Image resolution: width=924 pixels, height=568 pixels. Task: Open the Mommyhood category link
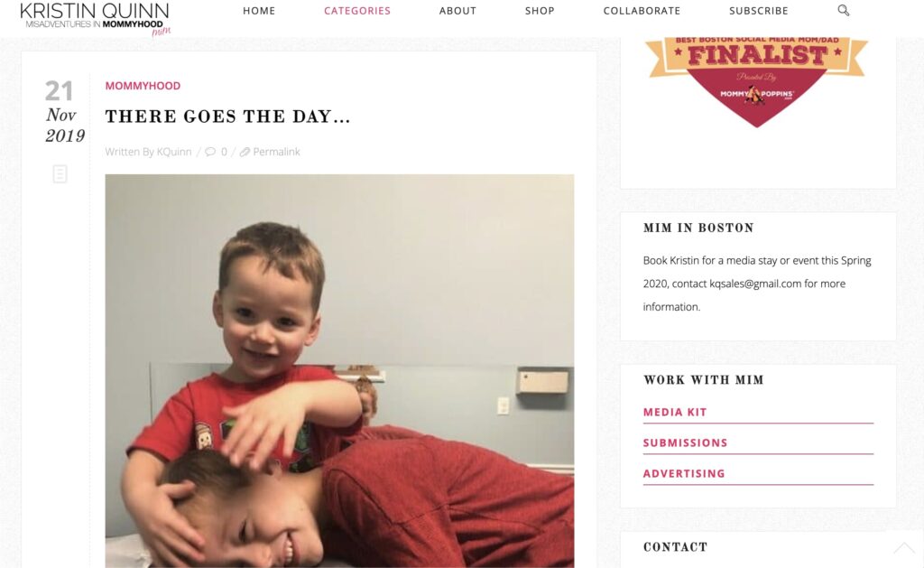click(x=143, y=86)
